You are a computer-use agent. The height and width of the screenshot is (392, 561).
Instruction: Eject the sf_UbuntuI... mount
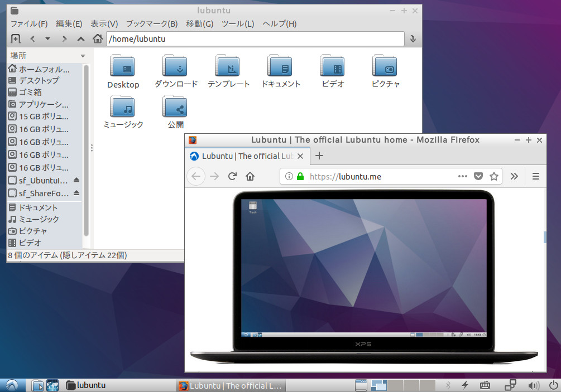(x=76, y=180)
